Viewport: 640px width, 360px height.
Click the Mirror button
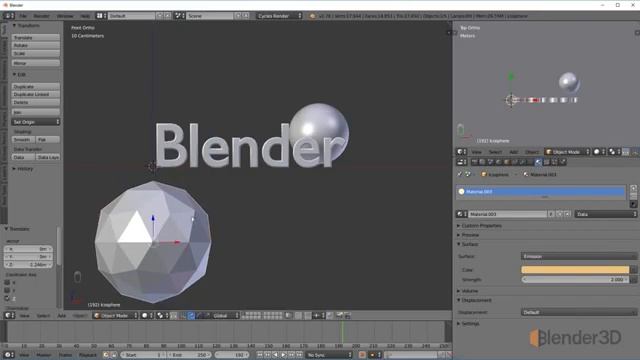36,63
